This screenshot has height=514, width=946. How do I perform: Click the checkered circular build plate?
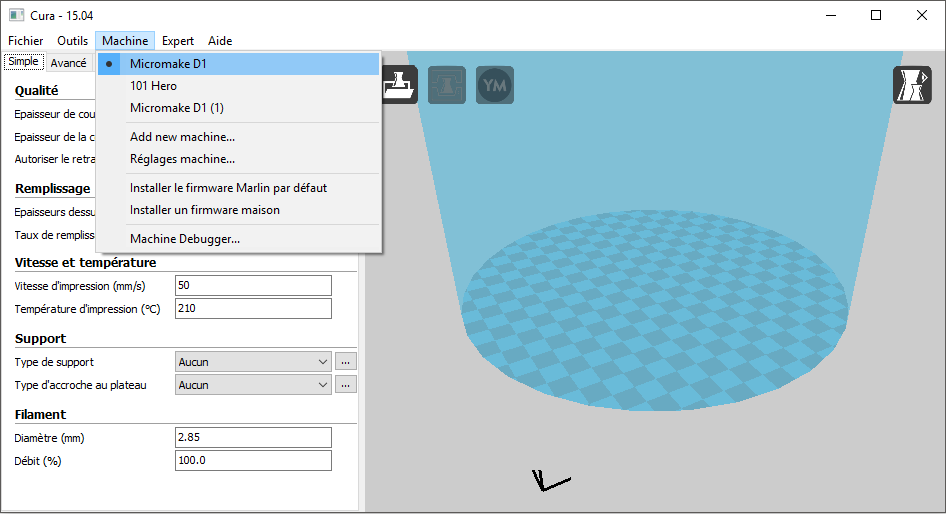click(655, 311)
